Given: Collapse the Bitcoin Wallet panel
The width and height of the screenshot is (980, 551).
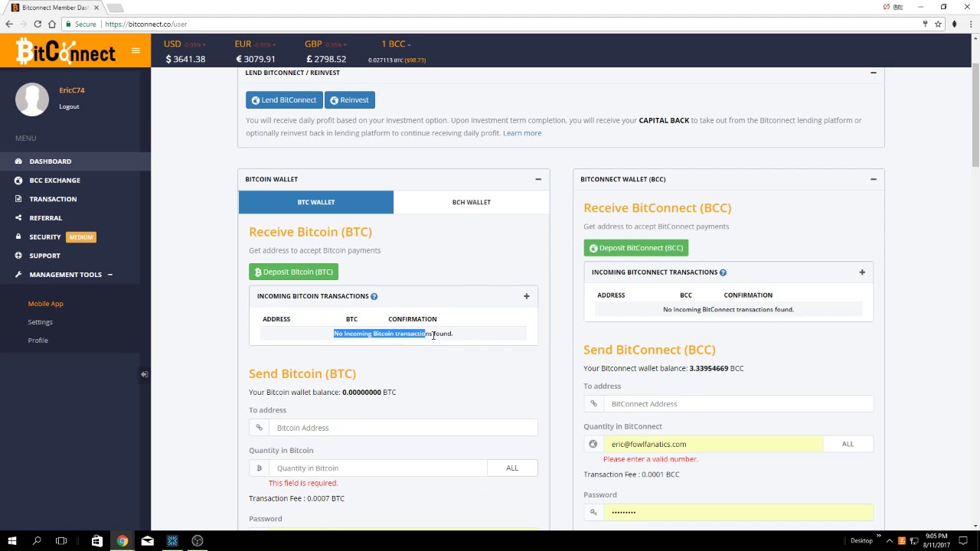Looking at the screenshot, I should (x=538, y=179).
